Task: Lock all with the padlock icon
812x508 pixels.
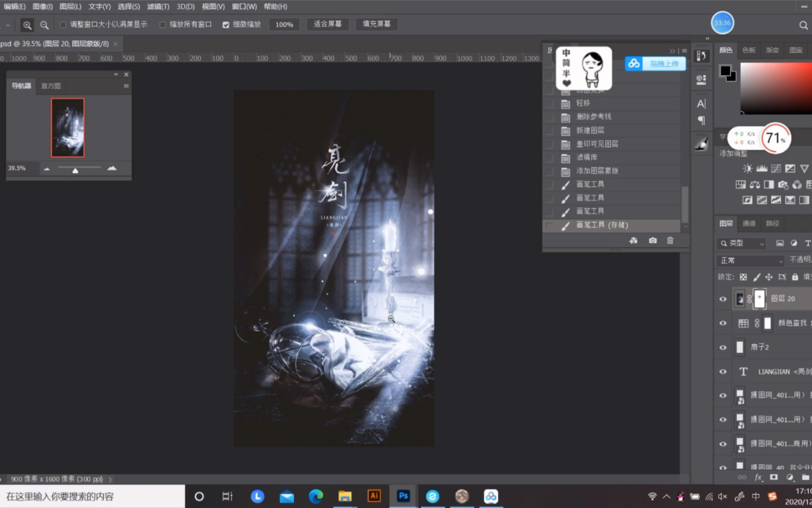Action: [795, 277]
